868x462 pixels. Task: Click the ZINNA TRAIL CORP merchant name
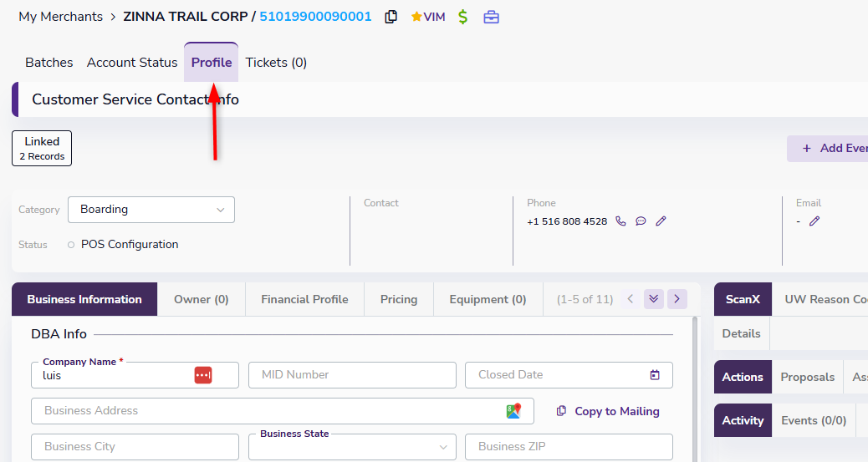(185, 17)
